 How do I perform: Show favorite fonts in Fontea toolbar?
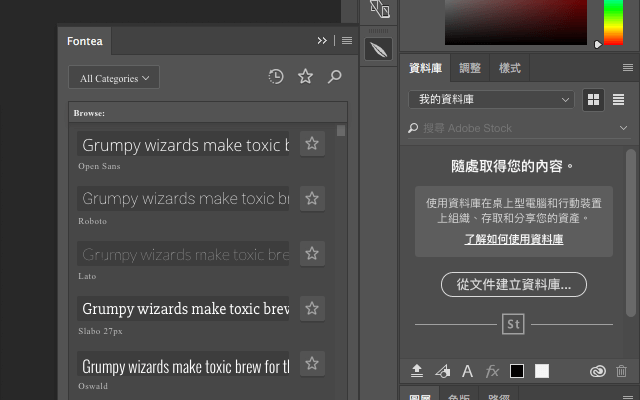[305, 76]
